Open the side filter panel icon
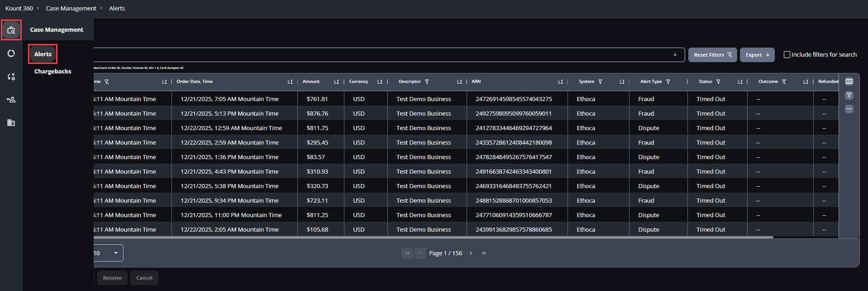The width and height of the screenshot is (868, 291). (x=849, y=95)
